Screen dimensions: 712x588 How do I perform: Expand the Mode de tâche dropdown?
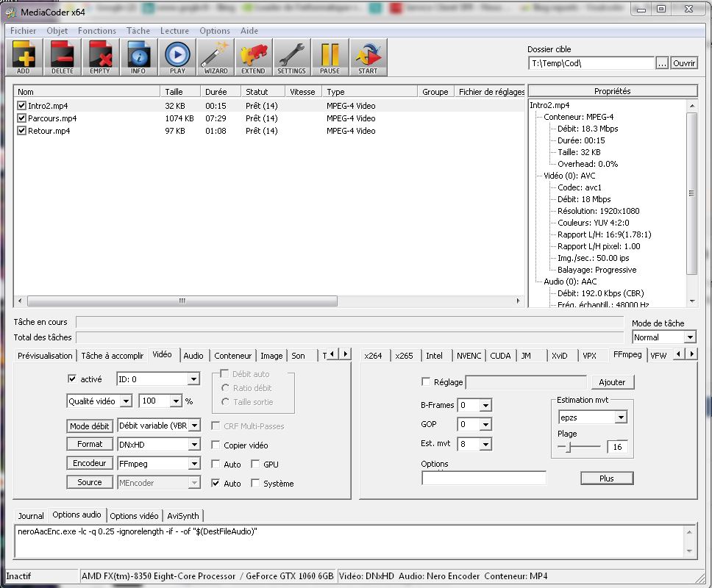[x=689, y=337]
